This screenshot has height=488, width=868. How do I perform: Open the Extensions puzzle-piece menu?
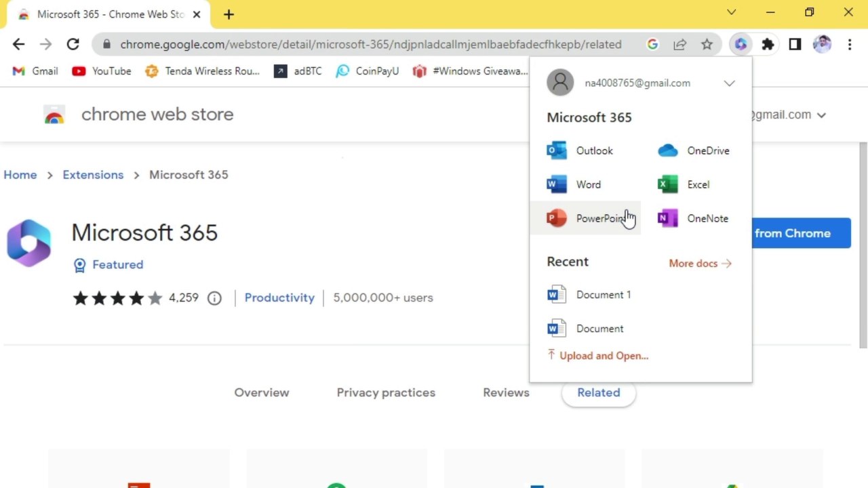(x=768, y=44)
